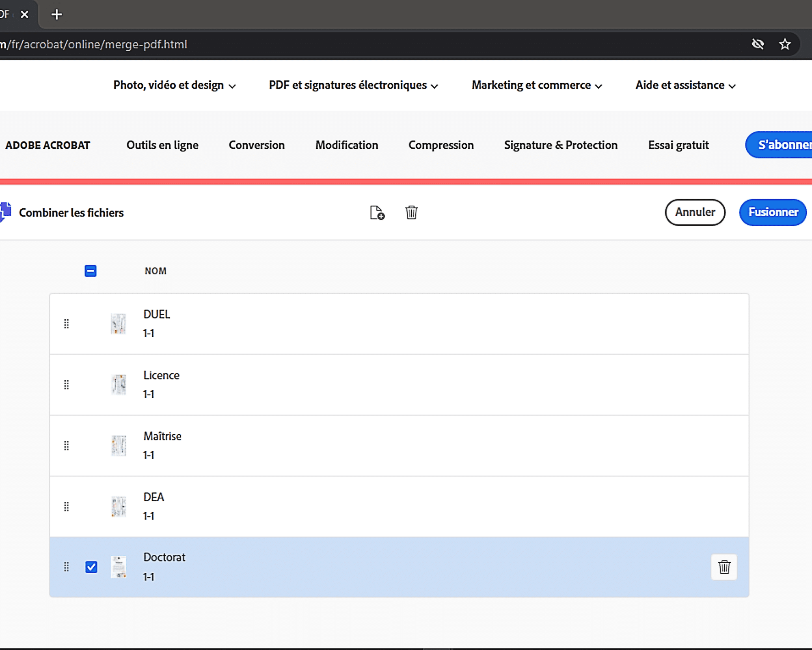Open the Compression menu item
Screen dimensions: 812x650
tap(441, 145)
